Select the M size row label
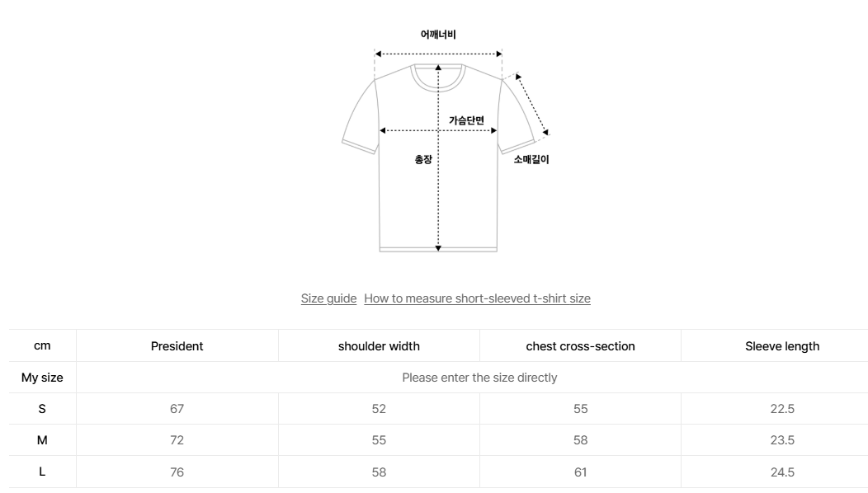The image size is (868, 493). coord(42,440)
